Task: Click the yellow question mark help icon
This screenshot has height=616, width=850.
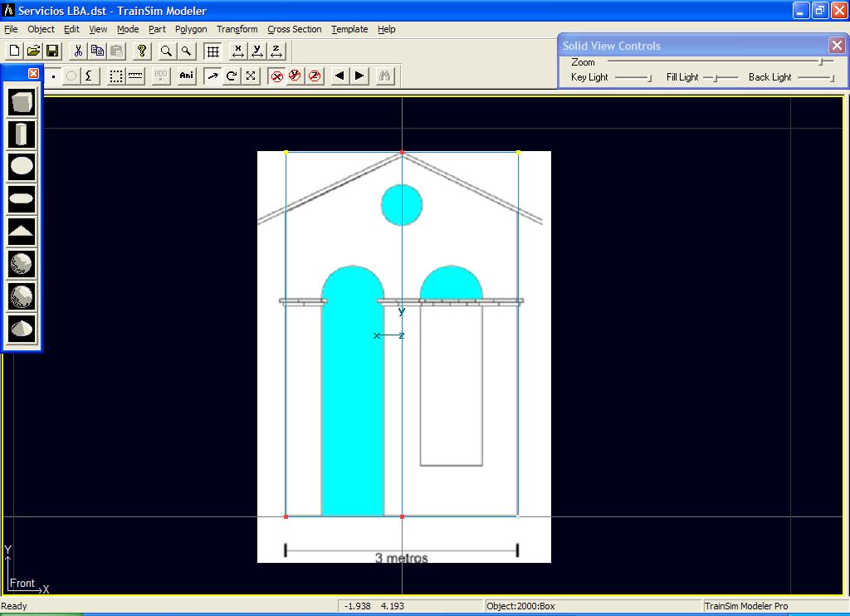Action: click(142, 51)
